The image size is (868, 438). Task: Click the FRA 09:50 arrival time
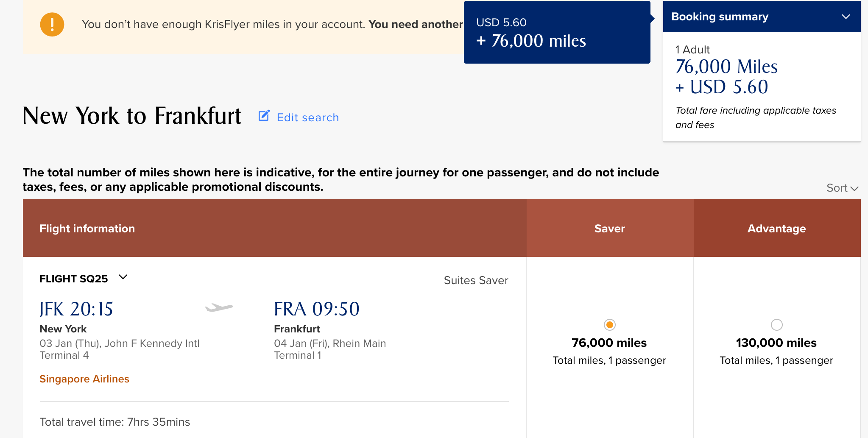[x=317, y=309]
